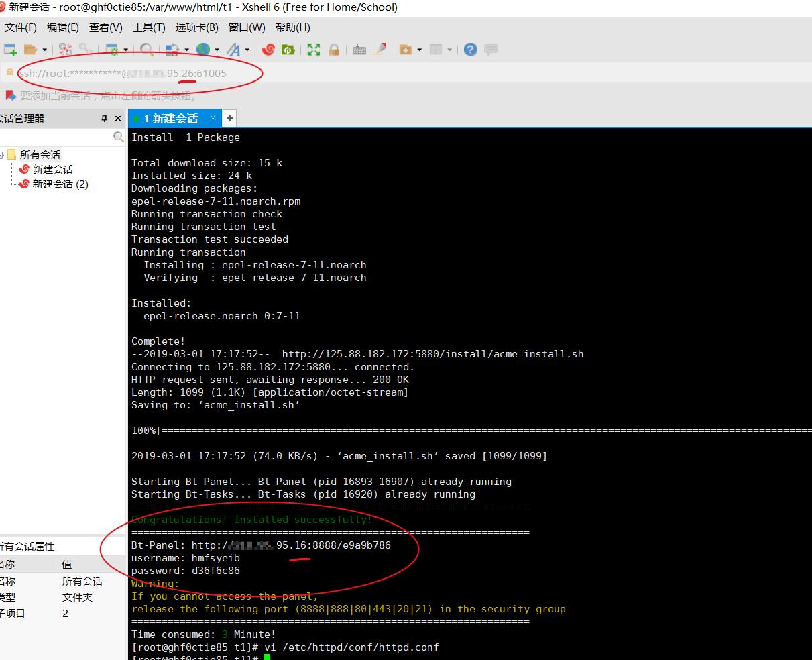
Task: Click the lock screen padlock toolbar icon
Action: coord(334,50)
